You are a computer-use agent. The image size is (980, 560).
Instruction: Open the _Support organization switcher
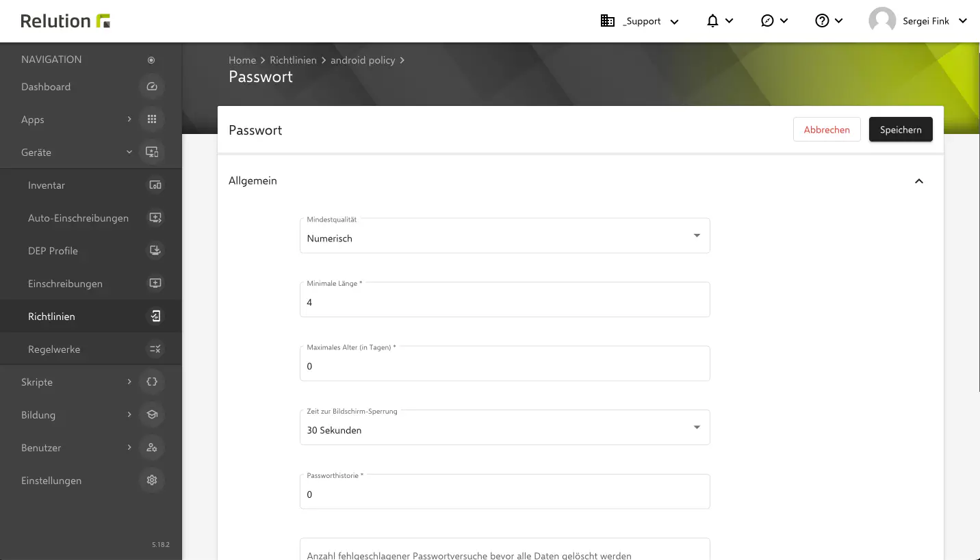[x=640, y=21]
